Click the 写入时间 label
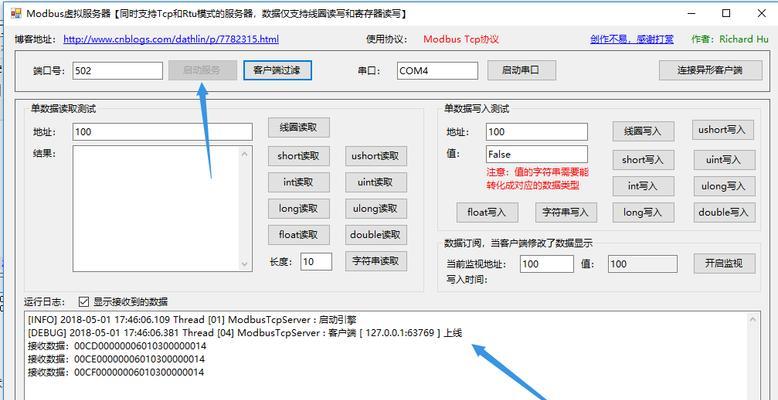 click(466, 280)
